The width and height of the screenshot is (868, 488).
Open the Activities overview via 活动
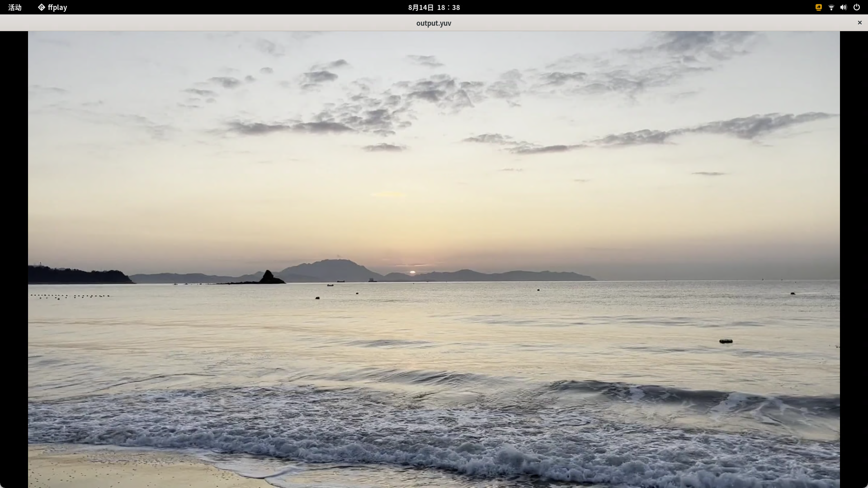15,7
